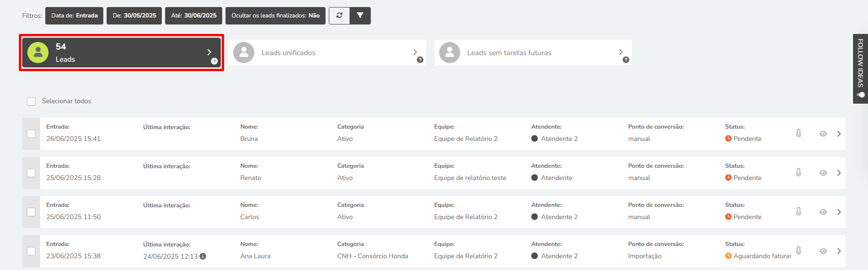Click the Pendente status clock icon in Bruna's row
868x270 pixels.
click(728, 139)
